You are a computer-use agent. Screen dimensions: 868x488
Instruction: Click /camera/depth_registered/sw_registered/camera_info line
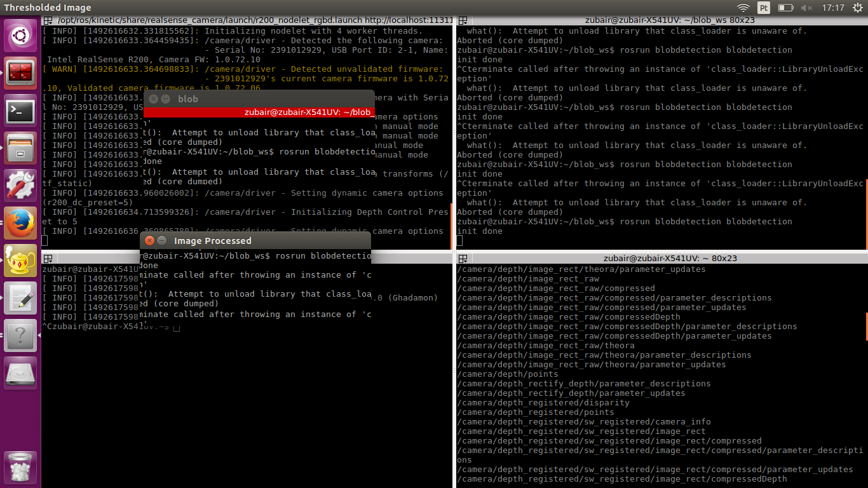coord(584,422)
